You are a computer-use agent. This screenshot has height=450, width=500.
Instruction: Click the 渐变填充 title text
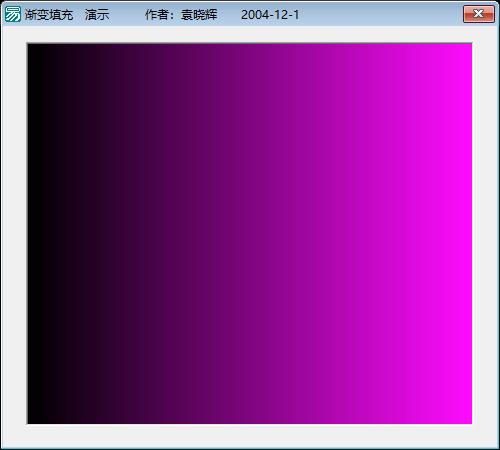point(49,15)
